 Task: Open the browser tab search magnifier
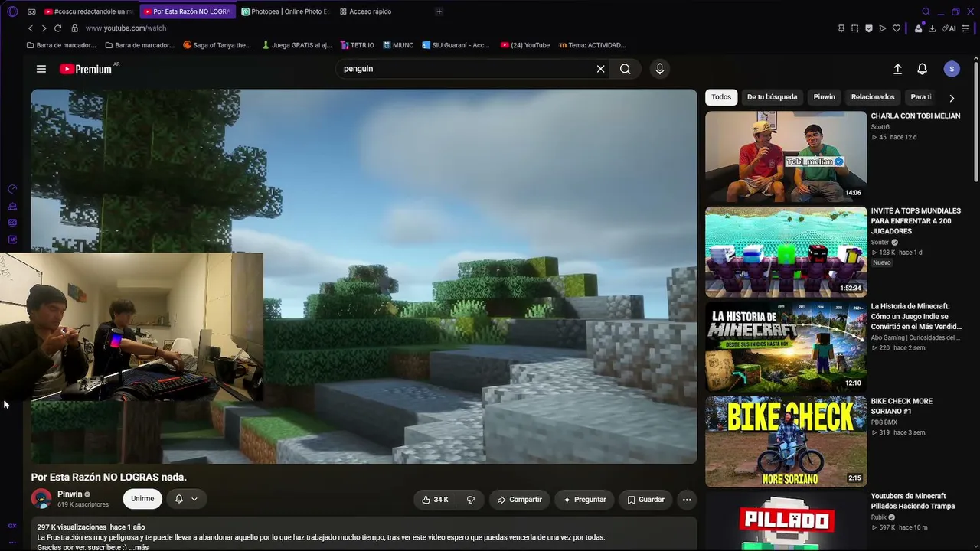pyautogui.click(x=926, y=11)
